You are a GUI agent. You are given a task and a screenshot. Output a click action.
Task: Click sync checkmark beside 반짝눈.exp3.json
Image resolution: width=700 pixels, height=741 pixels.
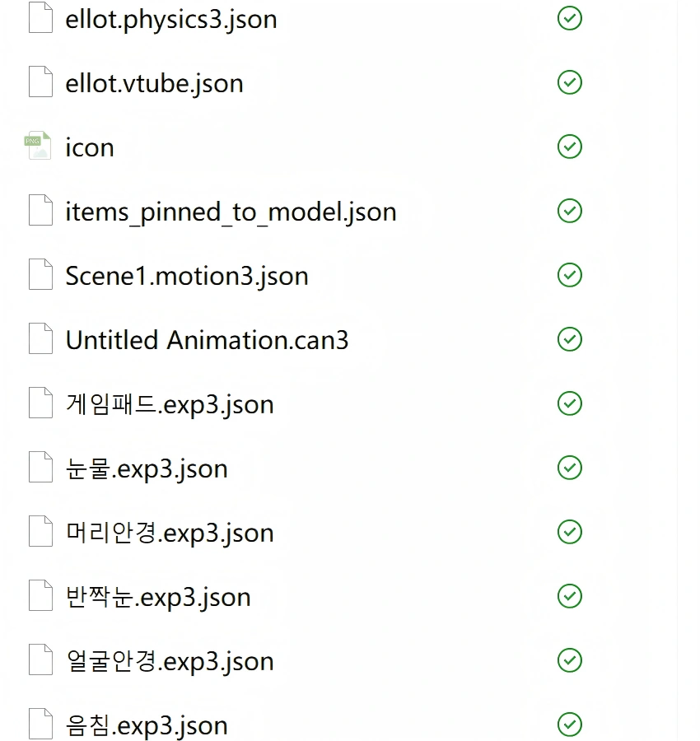click(570, 596)
